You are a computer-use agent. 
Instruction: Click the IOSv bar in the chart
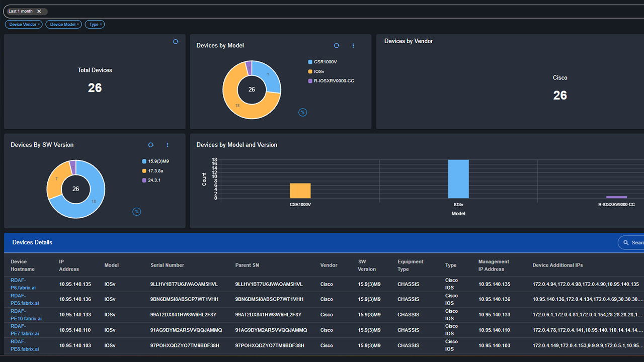[x=458, y=179]
